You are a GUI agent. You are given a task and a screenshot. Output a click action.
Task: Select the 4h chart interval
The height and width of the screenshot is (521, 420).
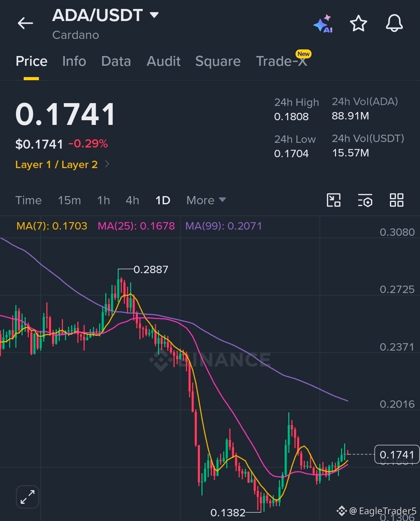(x=132, y=200)
